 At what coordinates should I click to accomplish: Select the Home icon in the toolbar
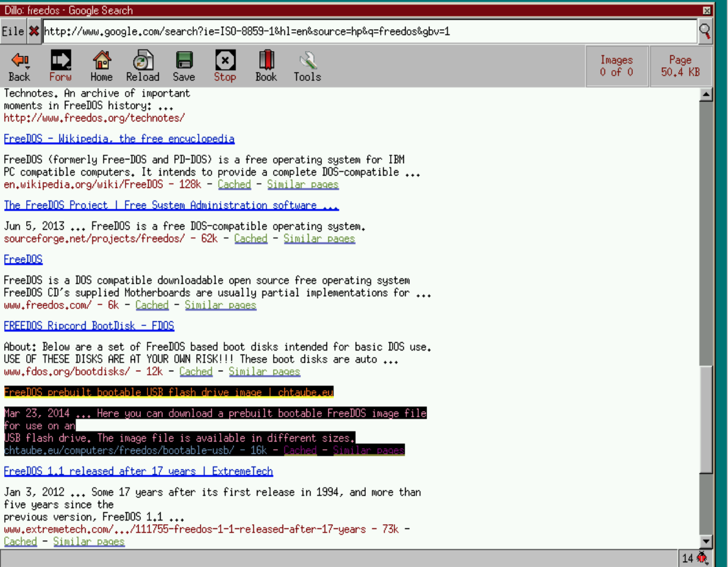pos(101,60)
